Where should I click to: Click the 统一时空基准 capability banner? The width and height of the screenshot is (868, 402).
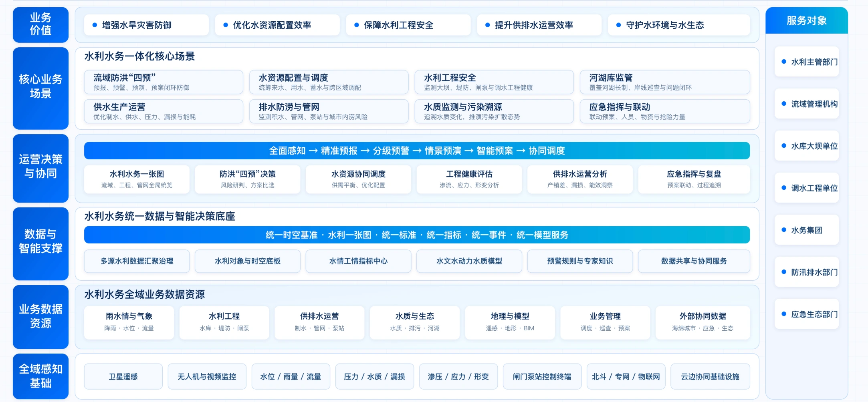[x=417, y=235]
